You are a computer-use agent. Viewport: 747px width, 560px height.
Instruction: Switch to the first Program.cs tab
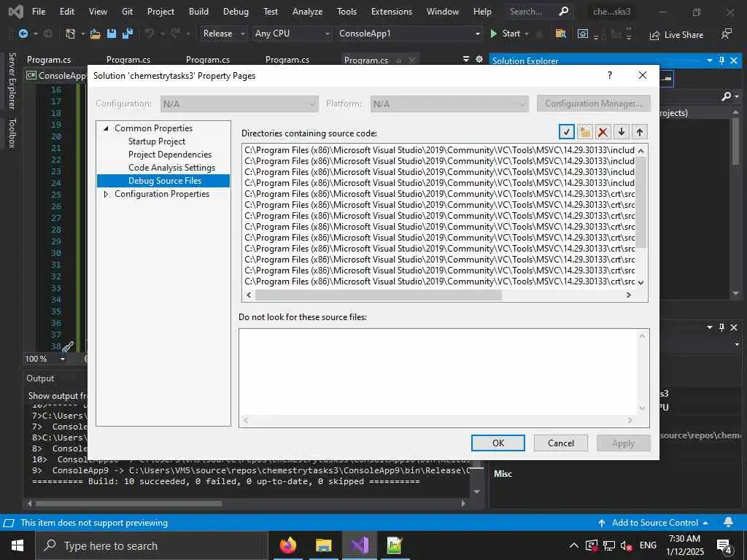click(x=49, y=60)
